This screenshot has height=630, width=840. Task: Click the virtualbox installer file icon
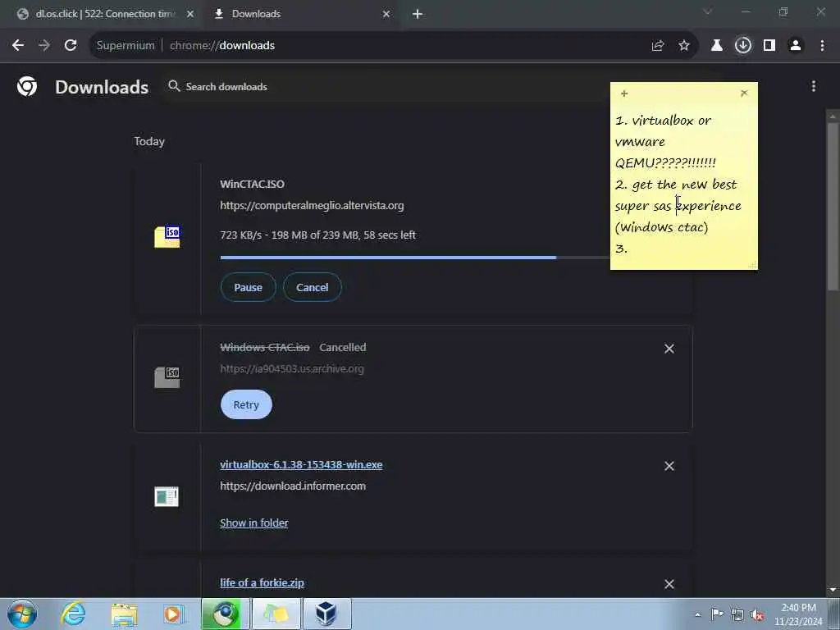point(167,496)
